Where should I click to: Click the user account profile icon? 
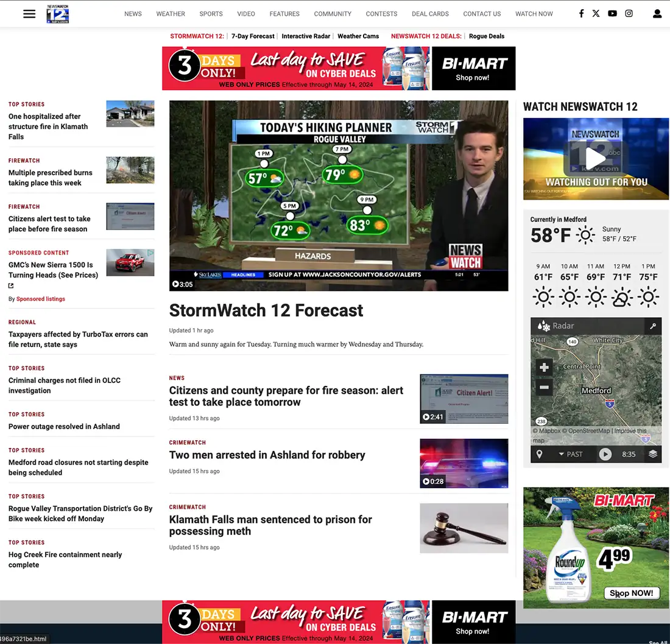pos(657,14)
